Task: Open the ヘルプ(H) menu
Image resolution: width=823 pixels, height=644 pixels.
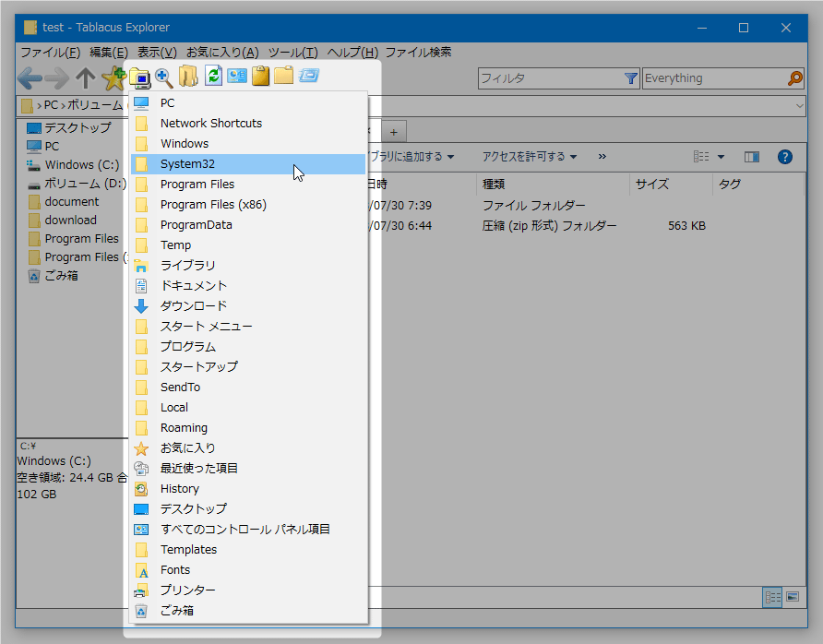Action: [x=352, y=52]
